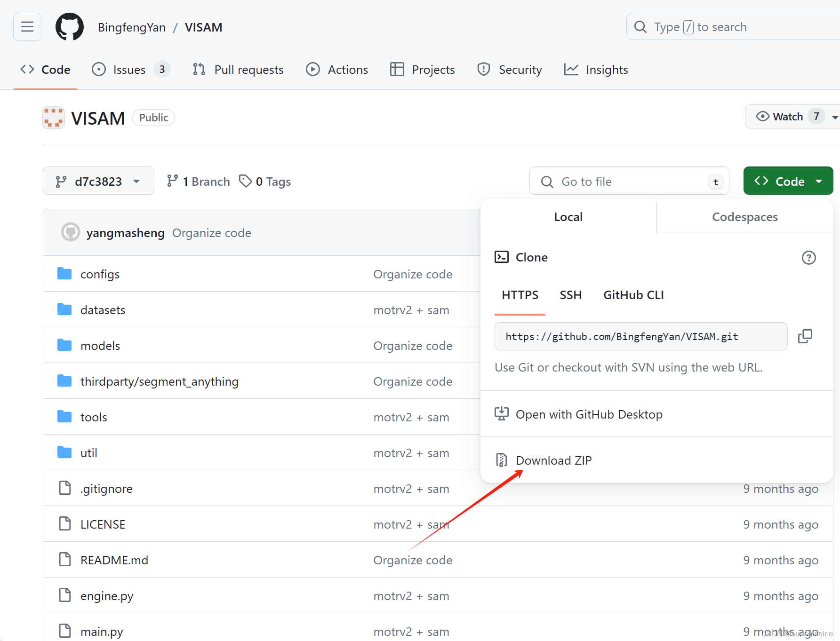
Task: Click the Watch button
Action: (x=787, y=116)
